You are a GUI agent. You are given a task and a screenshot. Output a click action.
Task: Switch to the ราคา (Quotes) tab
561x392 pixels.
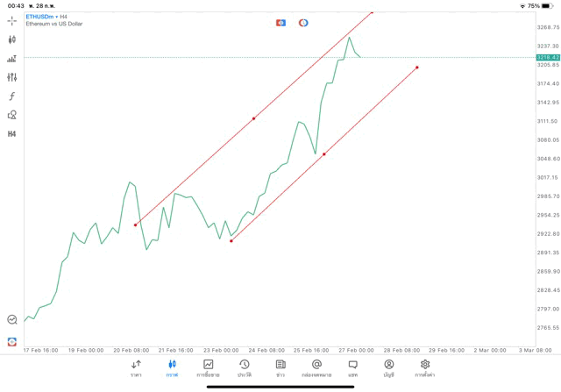coord(136,368)
